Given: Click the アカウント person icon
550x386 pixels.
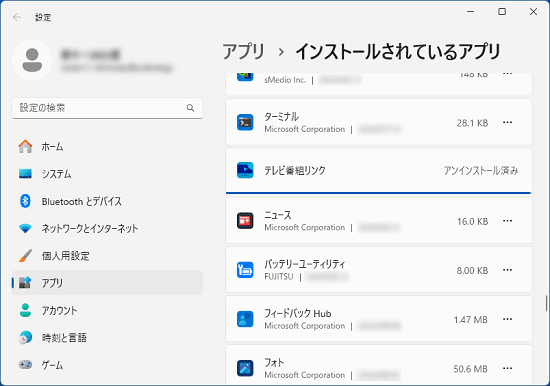Looking at the screenshot, I should coord(25,310).
